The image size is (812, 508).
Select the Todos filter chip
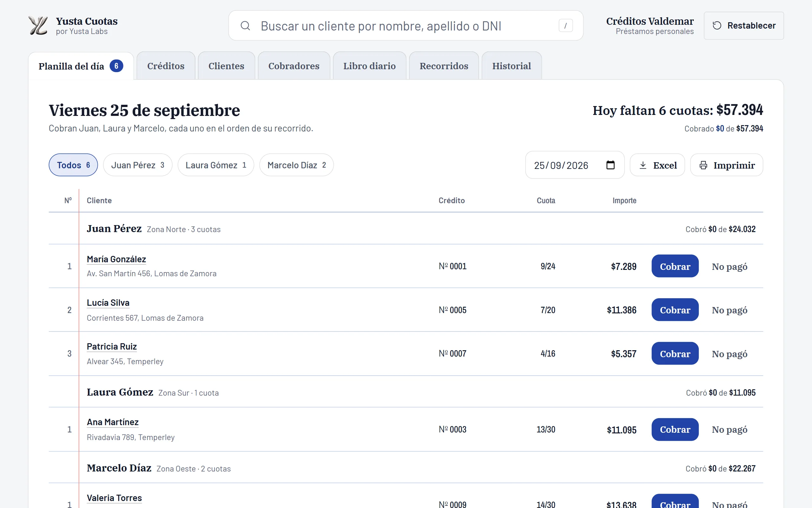73,165
